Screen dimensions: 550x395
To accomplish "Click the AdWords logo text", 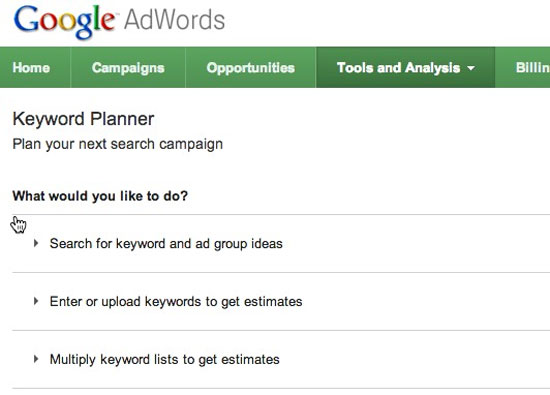I will (174, 20).
